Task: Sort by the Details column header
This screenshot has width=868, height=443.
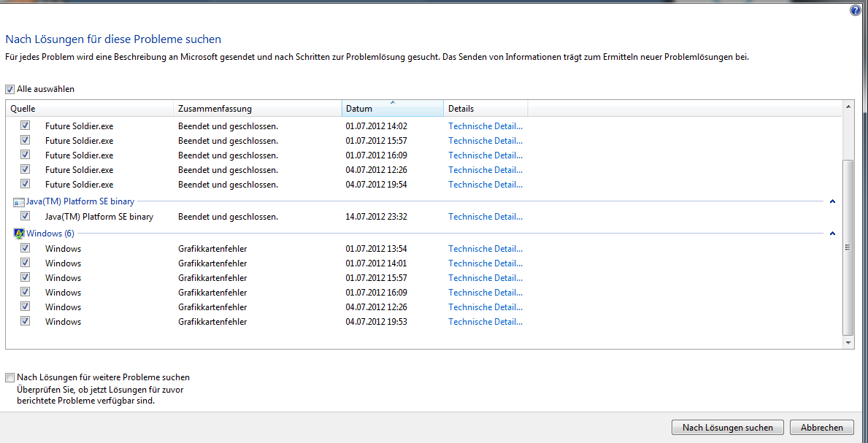Action: (485, 109)
